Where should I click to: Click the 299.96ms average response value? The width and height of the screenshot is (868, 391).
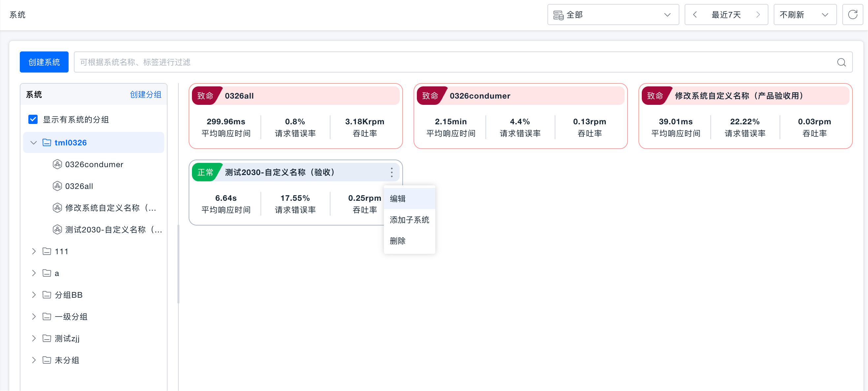(x=226, y=122)
